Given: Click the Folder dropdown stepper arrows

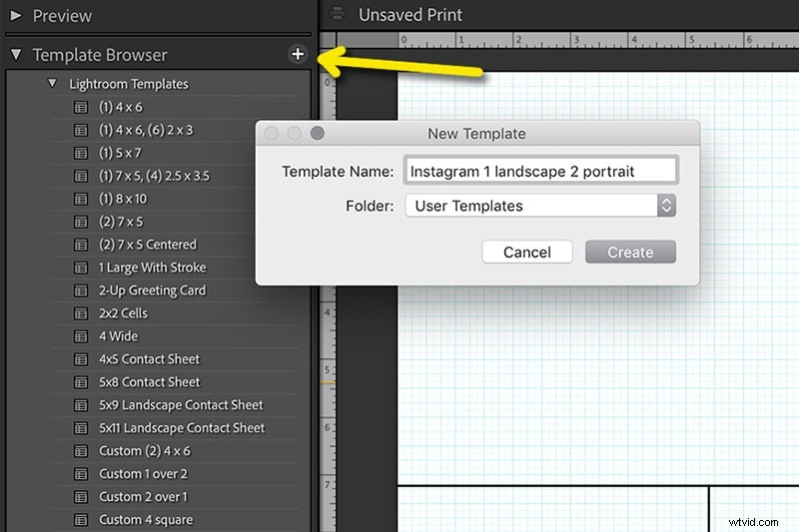Looking at the screenshot, I should click(666, 206).
